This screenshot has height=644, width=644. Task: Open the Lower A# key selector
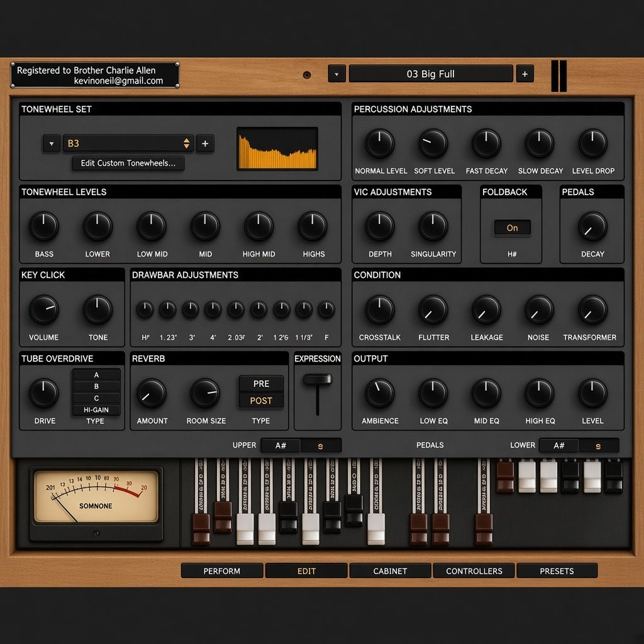coord(558,445)
